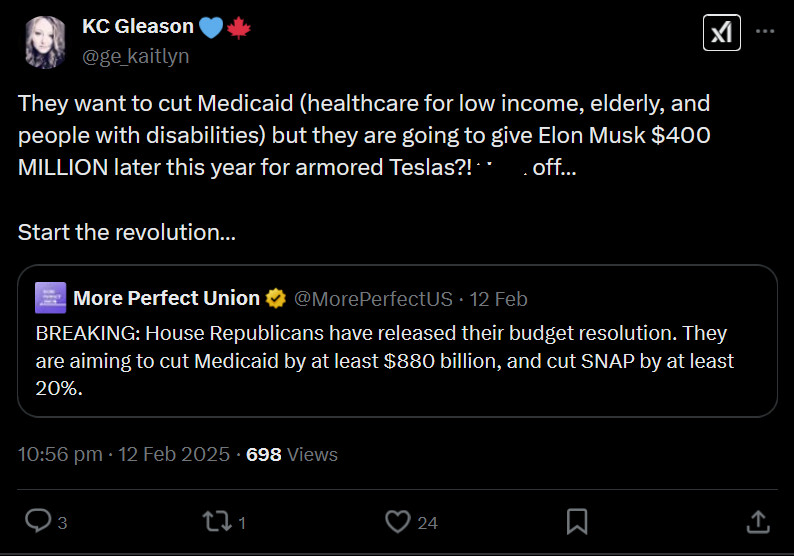794x556 pixels.
Task: Click the like count number 24
Action: 428,522
